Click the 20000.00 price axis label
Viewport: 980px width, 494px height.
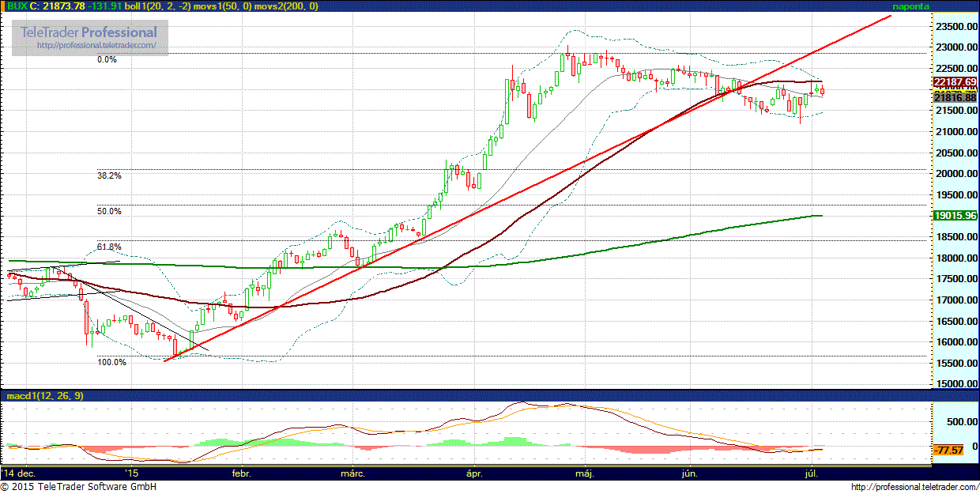[x=955, y=174]
